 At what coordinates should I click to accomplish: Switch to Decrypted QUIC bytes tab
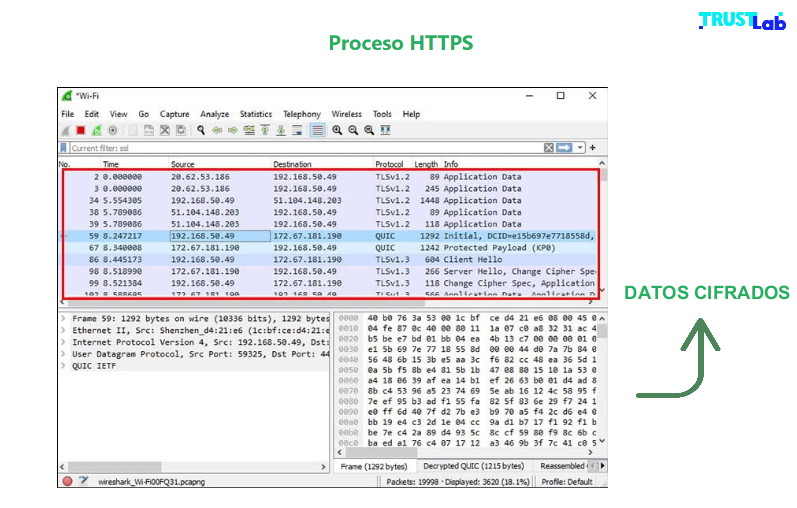point(473,466)
